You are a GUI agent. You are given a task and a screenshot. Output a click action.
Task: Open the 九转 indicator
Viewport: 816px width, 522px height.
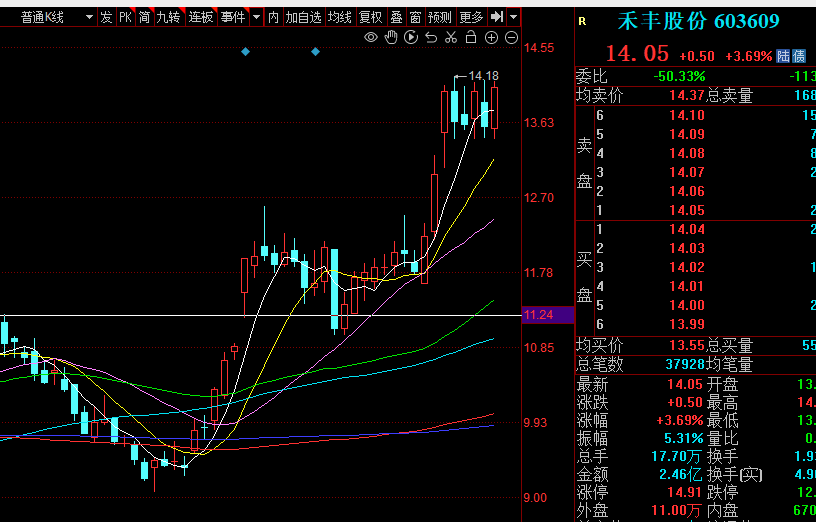pos(169,18)
